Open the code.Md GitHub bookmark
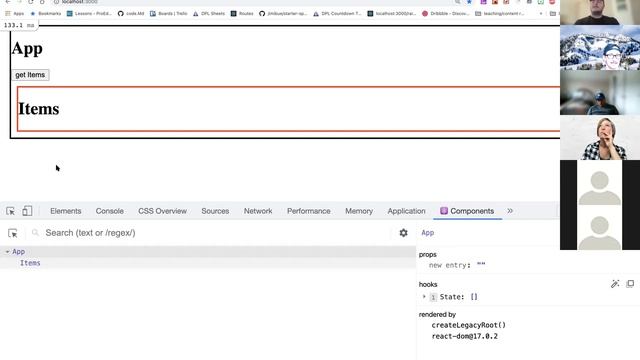The height and width of the screenshot is (360, 640). pos(131,13)
